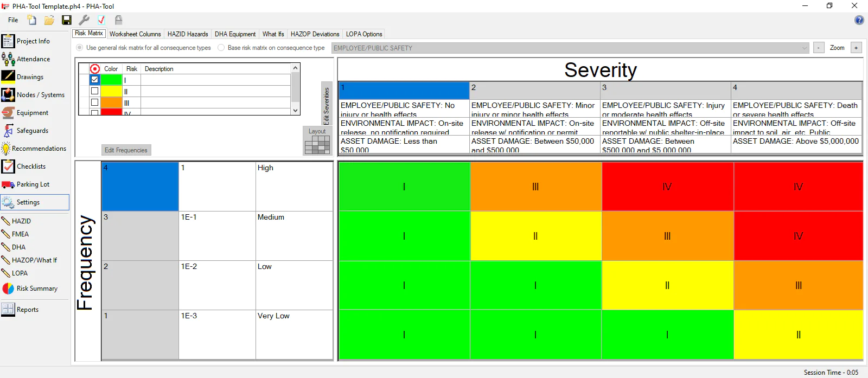Navigate to Nodes / Systems
The height and width of the screenshot is (378, 868).
33,95
